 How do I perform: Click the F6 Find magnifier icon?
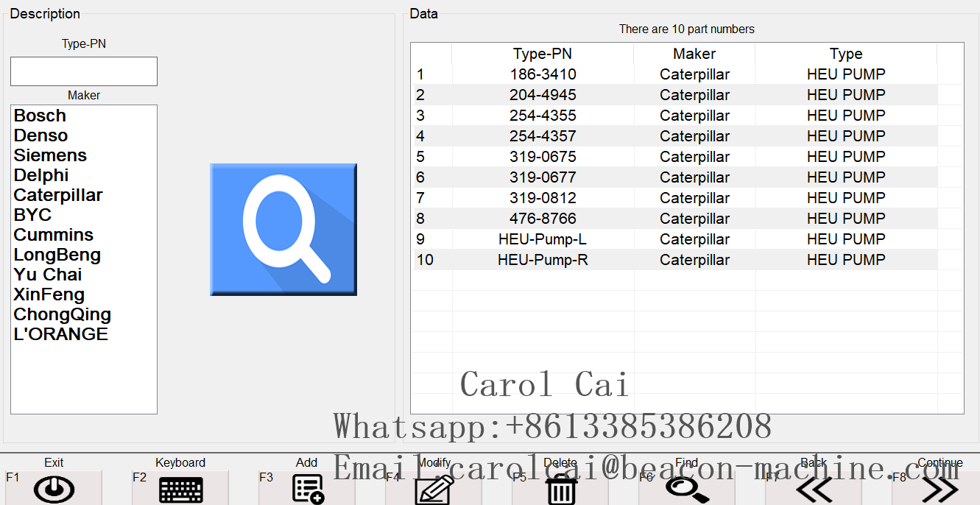coord(687,490)
